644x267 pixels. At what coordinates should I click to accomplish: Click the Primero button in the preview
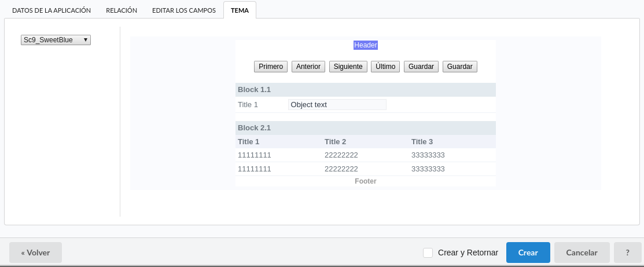(x=271, y=67)
